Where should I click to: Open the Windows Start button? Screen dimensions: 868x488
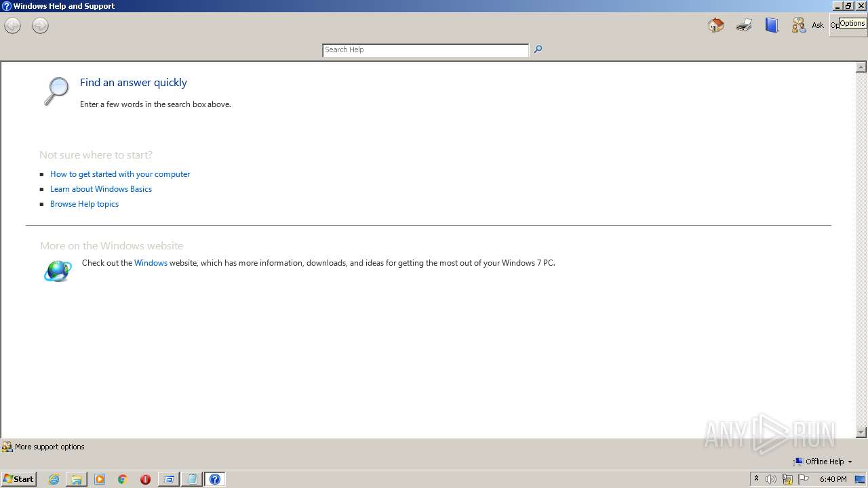[18, 479]
